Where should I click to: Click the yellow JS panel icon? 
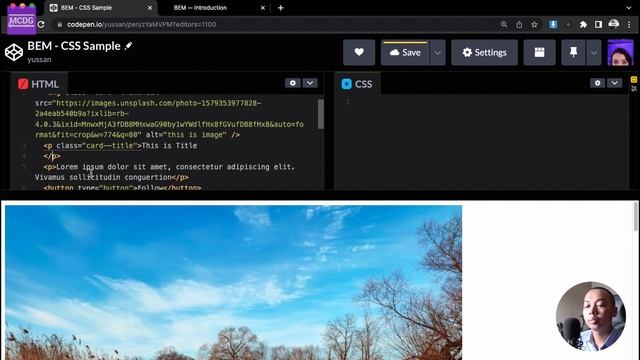633,79
